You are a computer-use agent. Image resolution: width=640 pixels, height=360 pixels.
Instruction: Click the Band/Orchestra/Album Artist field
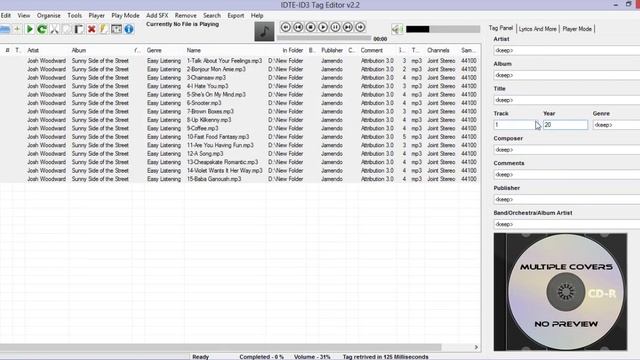pos(567,224)
